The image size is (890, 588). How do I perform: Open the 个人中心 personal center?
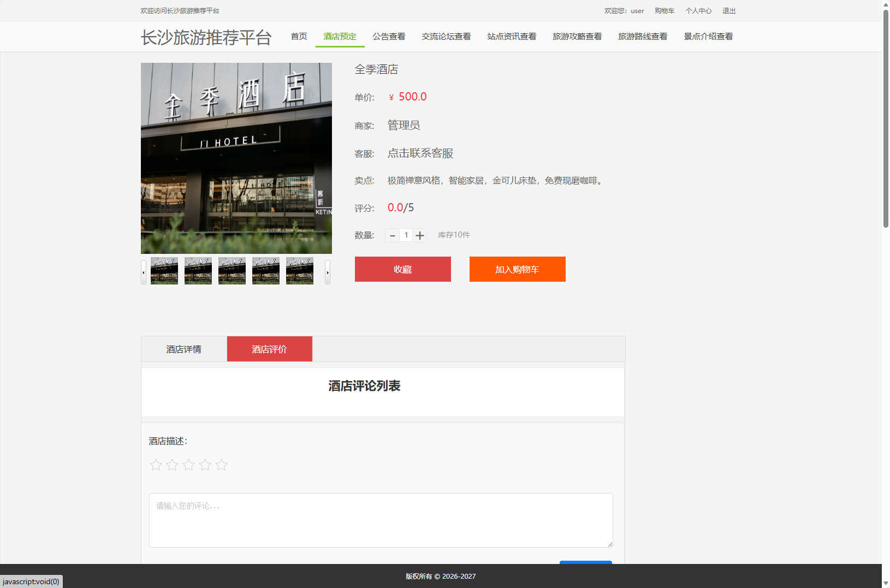(x=698, y=10)
